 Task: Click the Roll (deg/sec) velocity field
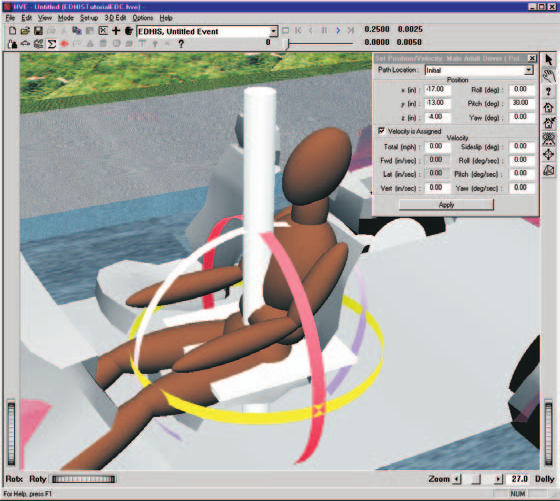pos(522,160)
